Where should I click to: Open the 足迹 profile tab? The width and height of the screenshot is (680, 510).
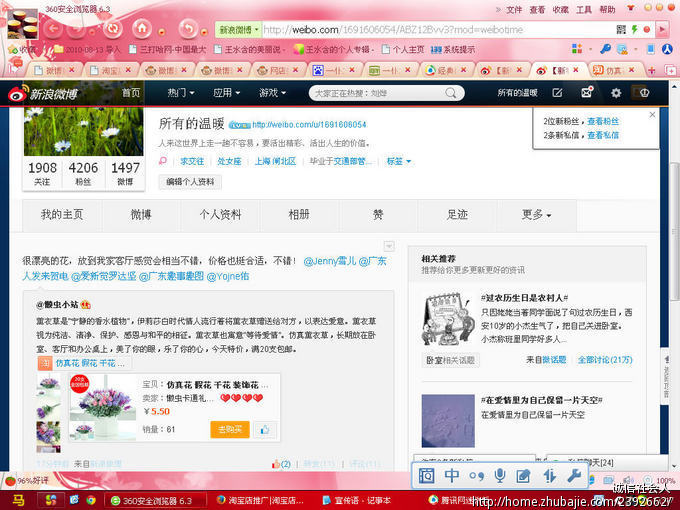pos(457,215)
